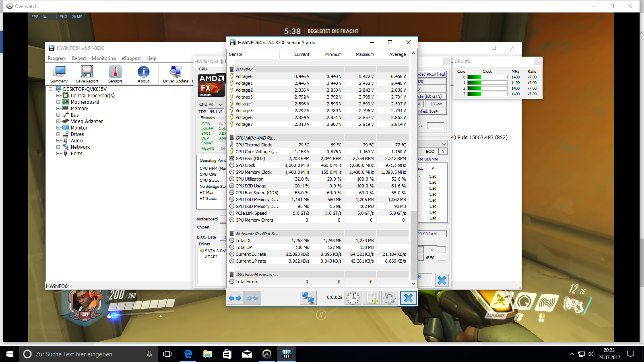Open the CPU #0 selector dropdown
The height and width of the screenshot is (362, 644).
211,104
